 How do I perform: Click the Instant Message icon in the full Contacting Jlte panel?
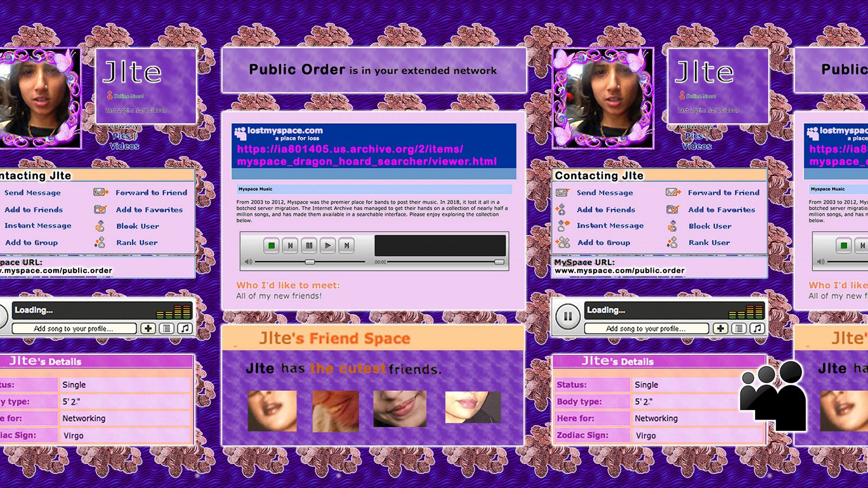[563, 226]
